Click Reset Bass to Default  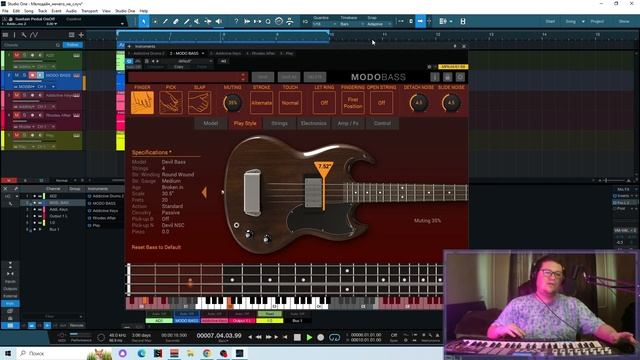coord(156,247)
